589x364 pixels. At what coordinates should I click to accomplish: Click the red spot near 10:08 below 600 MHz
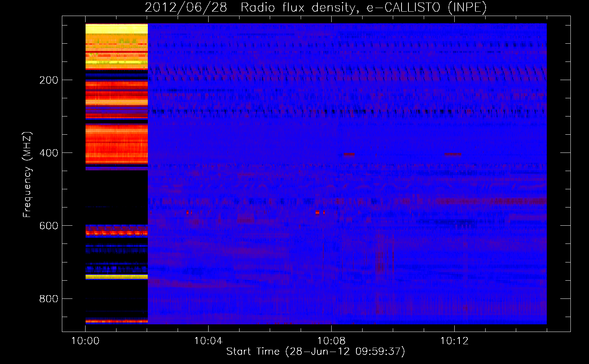(318, 212)
